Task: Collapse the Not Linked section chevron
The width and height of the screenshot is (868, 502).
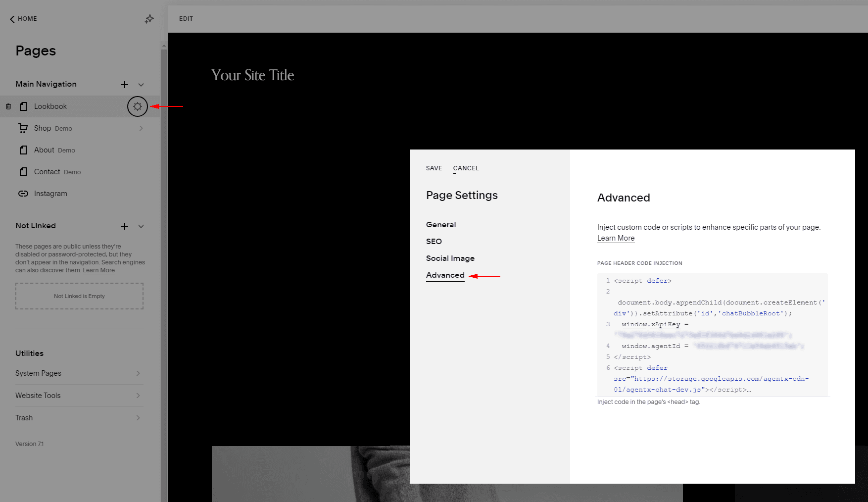Action: tap(141, 226)
